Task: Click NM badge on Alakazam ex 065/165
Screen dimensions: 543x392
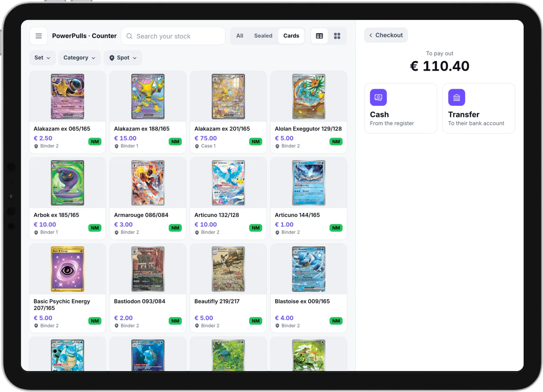Action: click(x=95, y=142)
